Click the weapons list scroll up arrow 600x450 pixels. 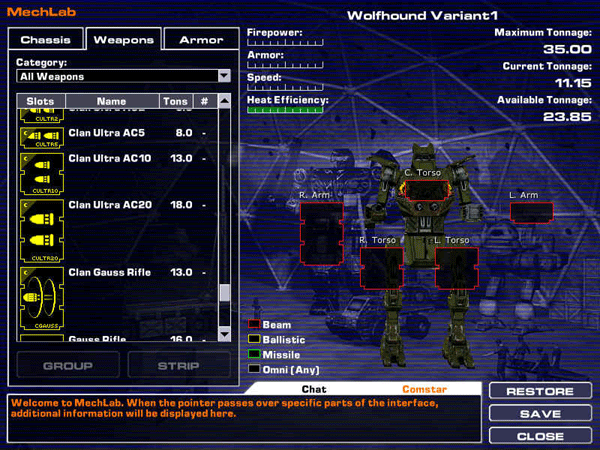click(x=225, y=101)
